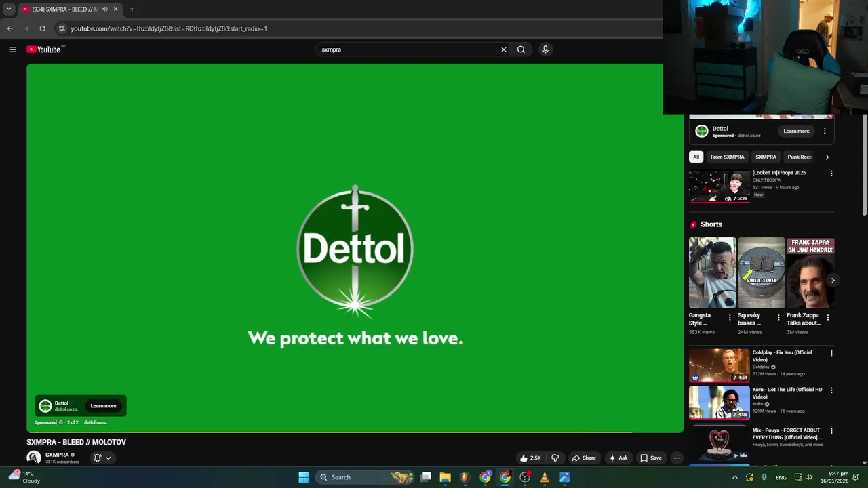The width and height of the screenshot is (868, 488).
Task: Open the Squeaky brakes short
Action: 761,272
